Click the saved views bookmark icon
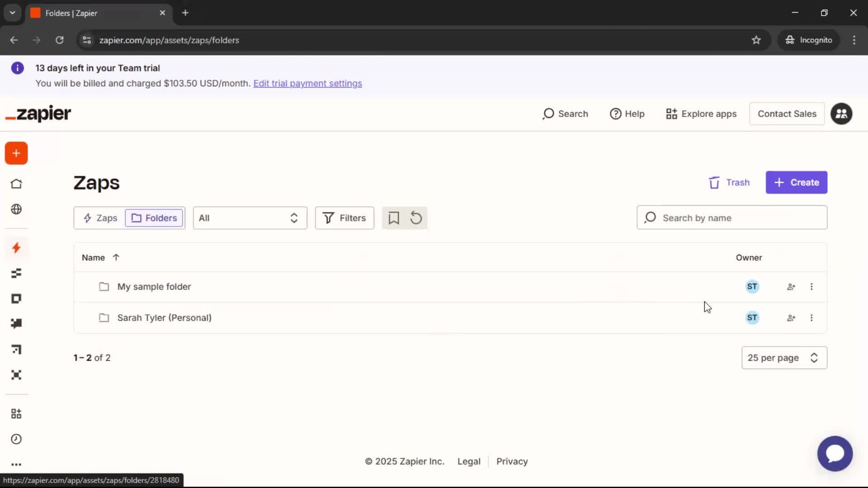 [394, 218]
